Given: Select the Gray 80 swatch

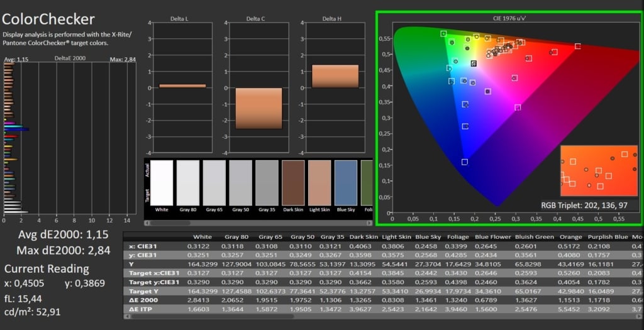Looking at the screenshot, I should [187, 183].
